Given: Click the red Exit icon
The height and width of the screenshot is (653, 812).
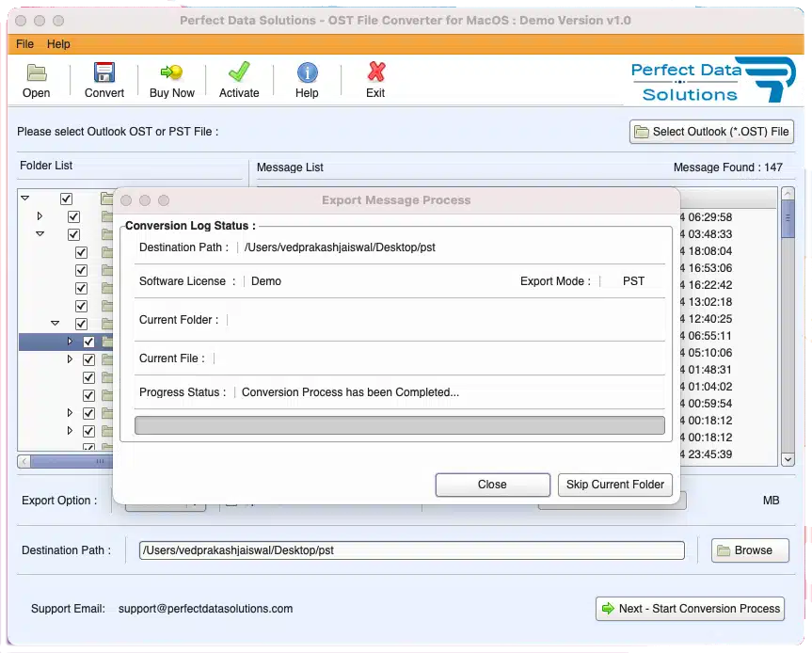Looking at the screenshot, I should point(376,72).
